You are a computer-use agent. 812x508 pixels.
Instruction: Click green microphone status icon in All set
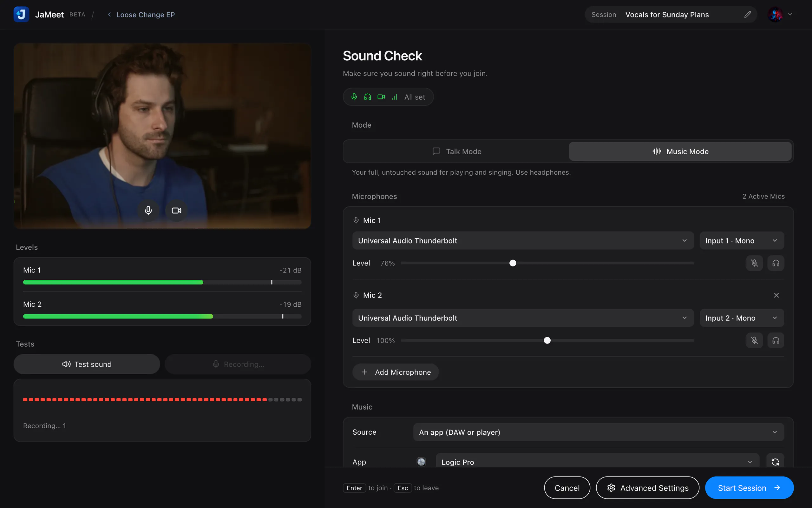click(354, 97)
